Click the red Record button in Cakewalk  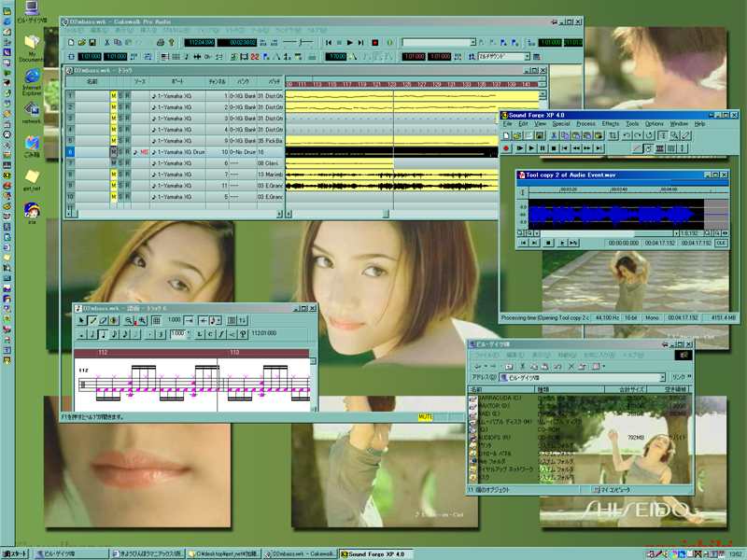(375, 42)
